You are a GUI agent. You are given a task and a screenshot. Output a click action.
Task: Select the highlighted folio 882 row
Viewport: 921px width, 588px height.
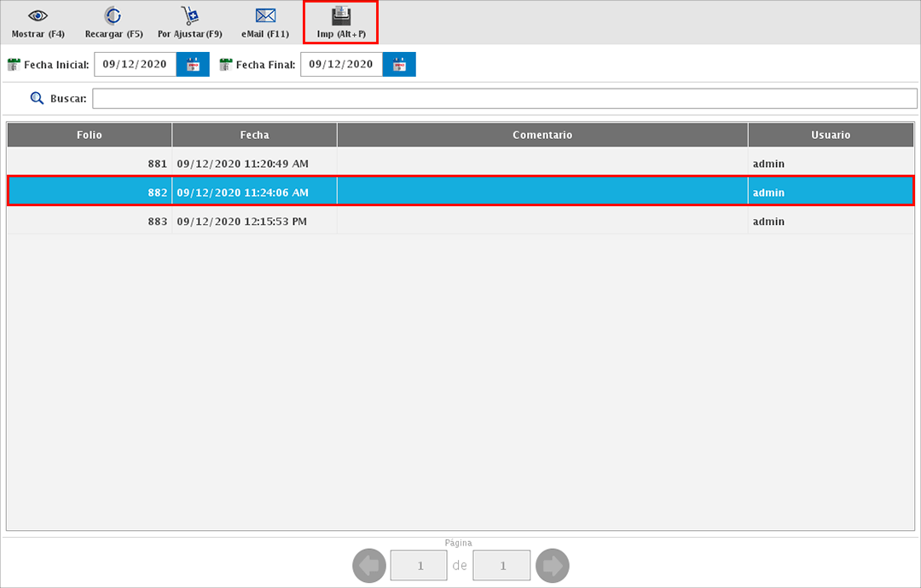point(460,193)
